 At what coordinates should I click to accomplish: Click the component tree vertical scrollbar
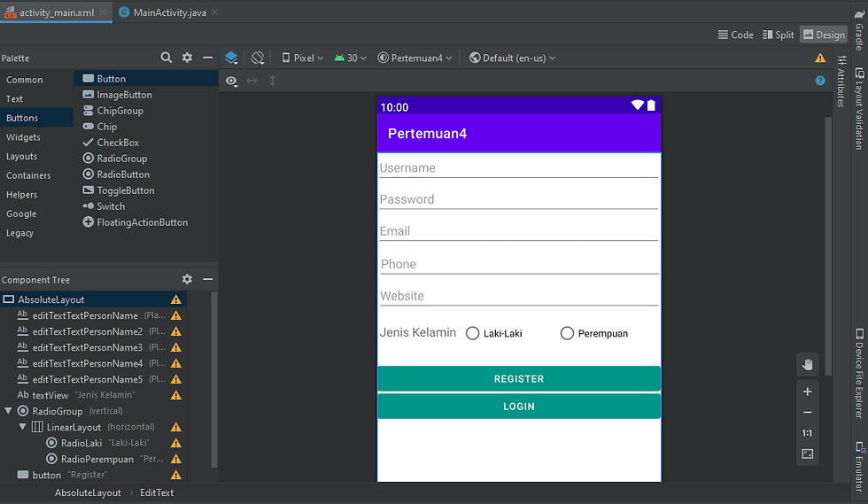coord(213,379)
